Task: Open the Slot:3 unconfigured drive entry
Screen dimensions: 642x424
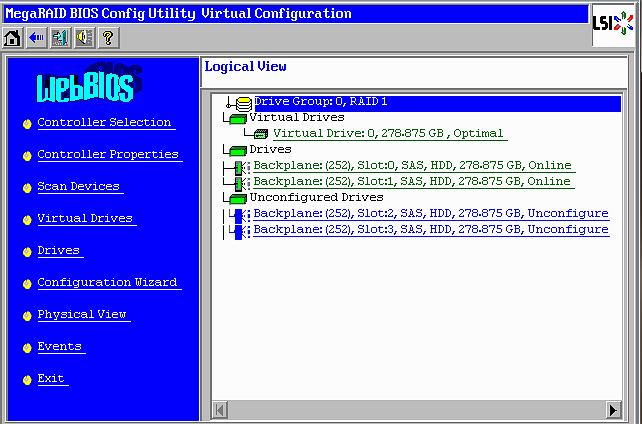Action: (x=430, y=230)
